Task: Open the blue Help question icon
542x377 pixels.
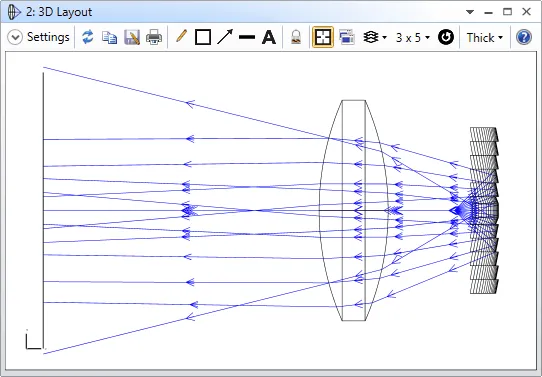Action: [524, 37]
